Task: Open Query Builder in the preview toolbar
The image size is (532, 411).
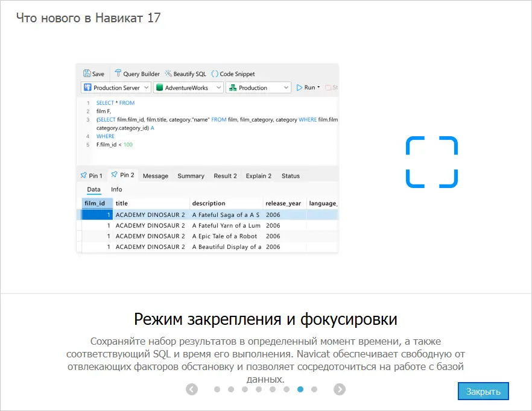Action: [x=137, y=74]
